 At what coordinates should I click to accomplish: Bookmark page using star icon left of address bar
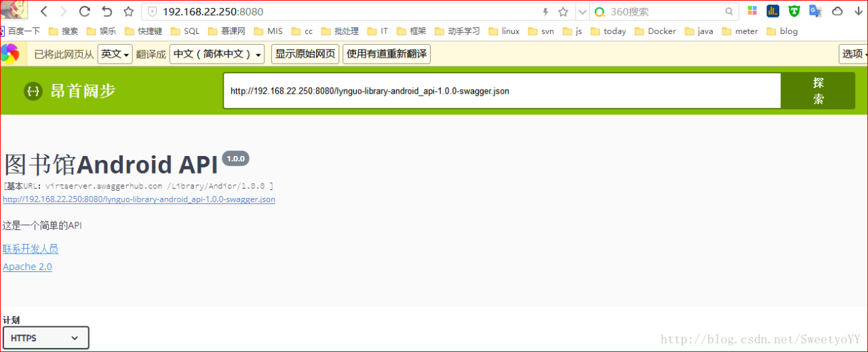point(128,12)
